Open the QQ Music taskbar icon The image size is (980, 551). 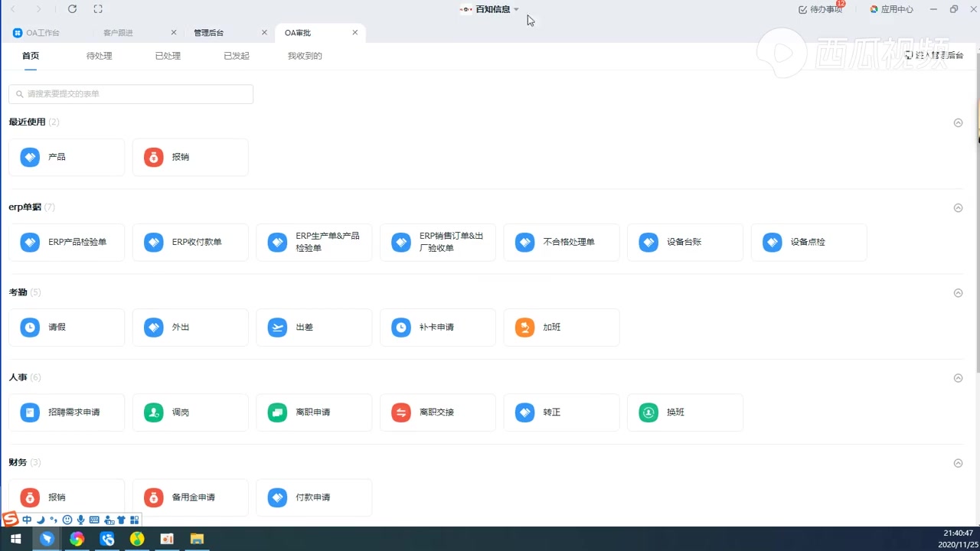tap(137, 539)
